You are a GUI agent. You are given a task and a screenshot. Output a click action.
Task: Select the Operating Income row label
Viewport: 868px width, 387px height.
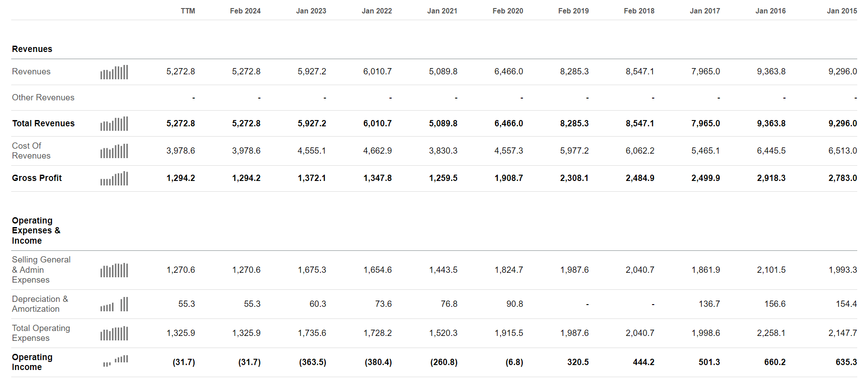(32, 362)
